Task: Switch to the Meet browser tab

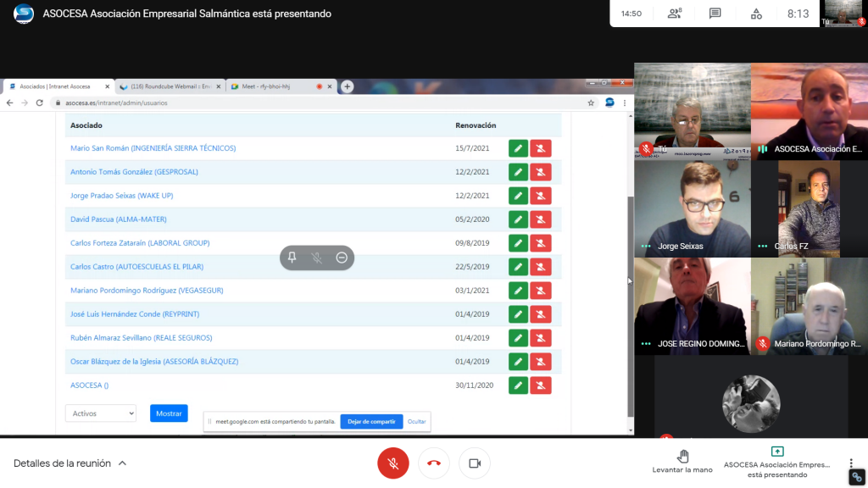Action: [281, 86]
